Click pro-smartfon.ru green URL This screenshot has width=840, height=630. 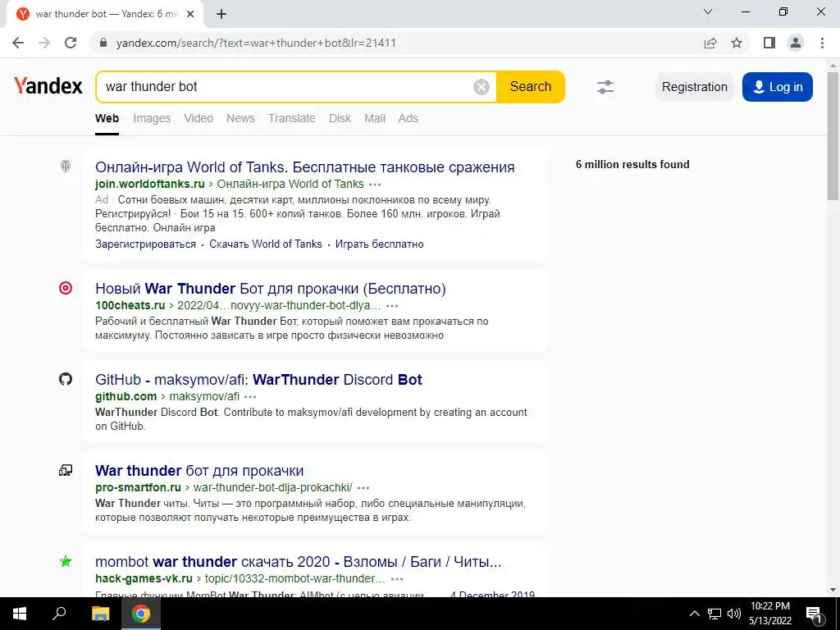coord(138,488)
